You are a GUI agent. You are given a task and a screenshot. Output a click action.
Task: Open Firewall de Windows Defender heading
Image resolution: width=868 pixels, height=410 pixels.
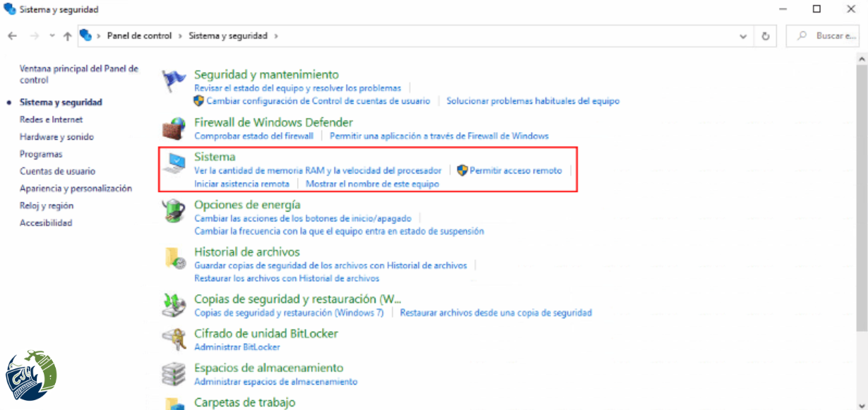pos(273,122)
